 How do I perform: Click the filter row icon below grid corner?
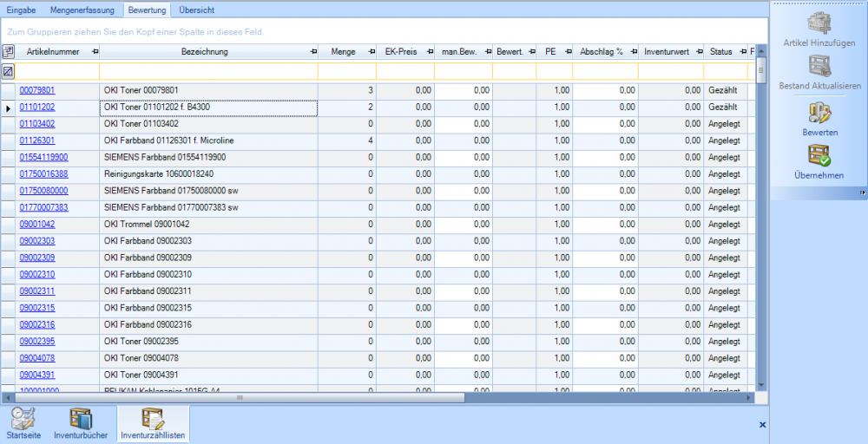[8, 71]
